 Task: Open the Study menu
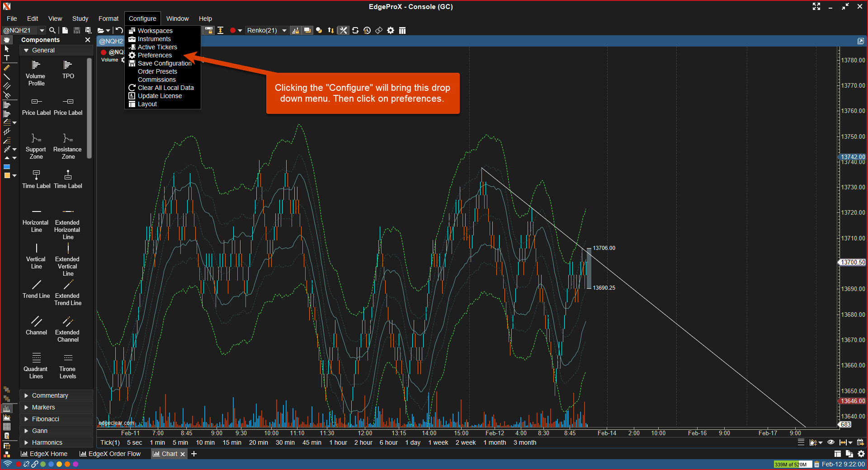[80, 19]
